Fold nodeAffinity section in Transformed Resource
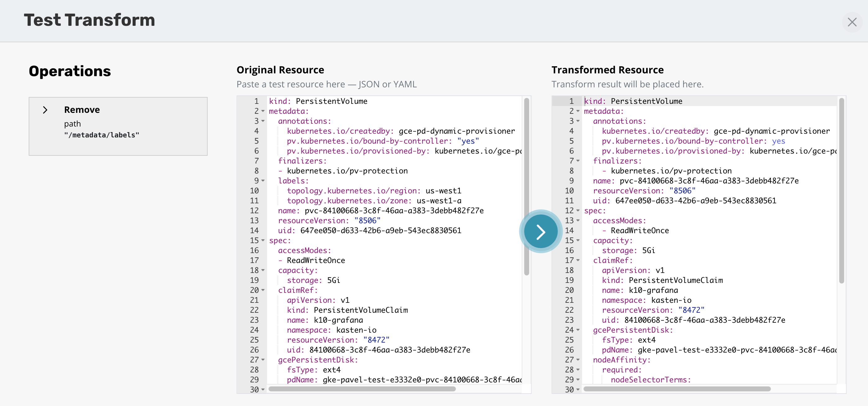Viewport: 868px width, 406px height. [x=578, y=360]
